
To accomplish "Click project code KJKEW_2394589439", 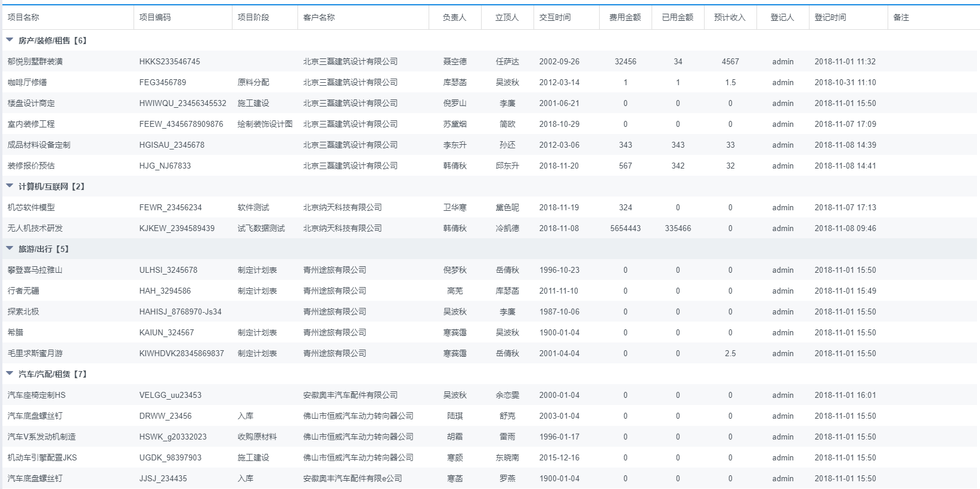I will 177,228.
